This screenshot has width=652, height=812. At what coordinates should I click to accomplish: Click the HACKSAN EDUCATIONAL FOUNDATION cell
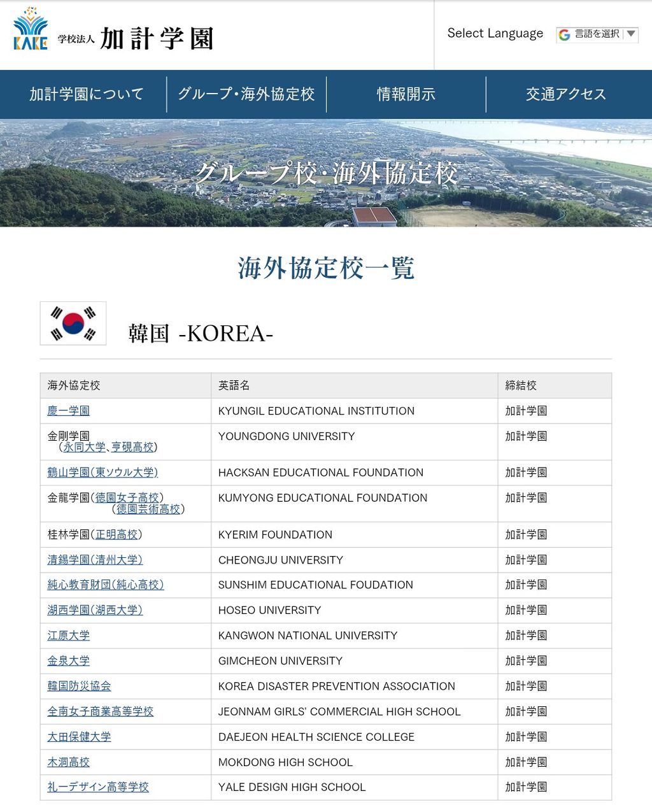tap(354, 473)
